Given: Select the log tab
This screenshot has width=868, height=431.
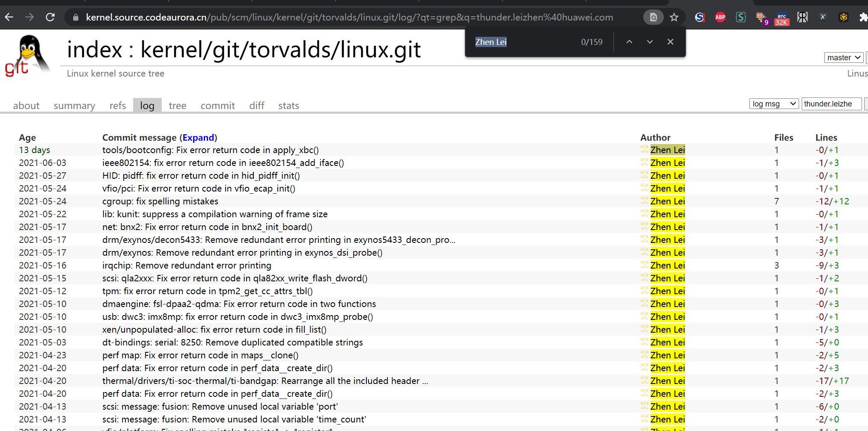Looking at the screenshot, I should click(147, 106).
